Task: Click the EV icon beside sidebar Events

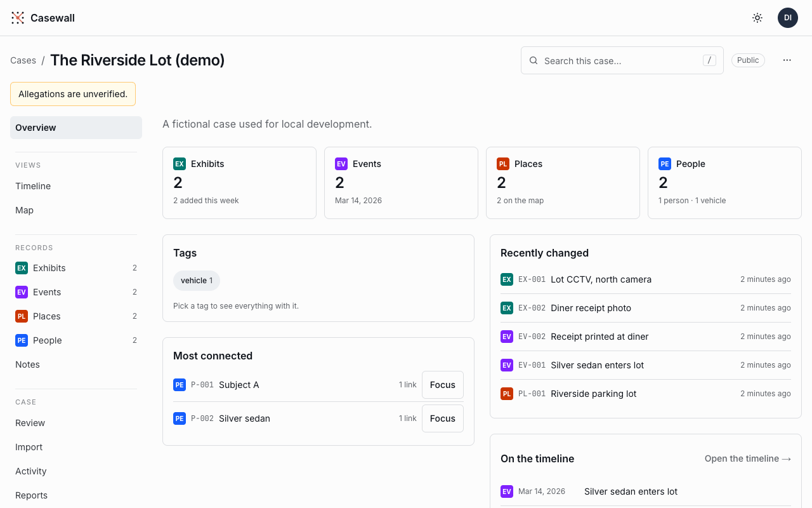Action: 22,292
